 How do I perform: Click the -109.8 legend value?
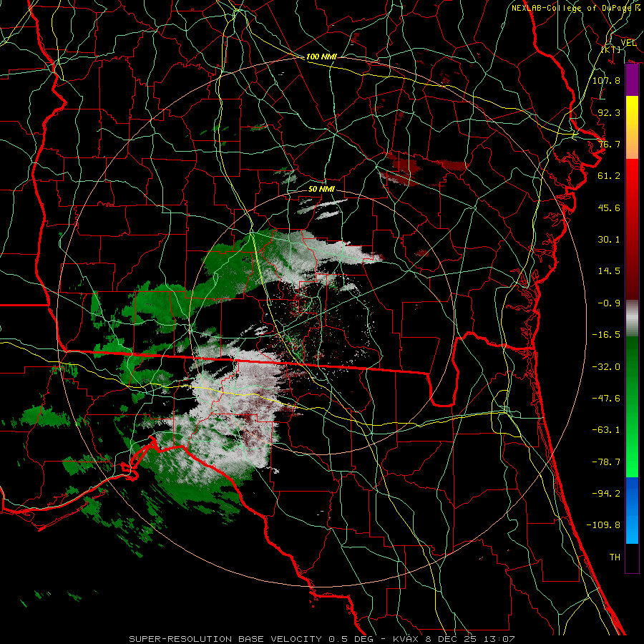point(603,525)
